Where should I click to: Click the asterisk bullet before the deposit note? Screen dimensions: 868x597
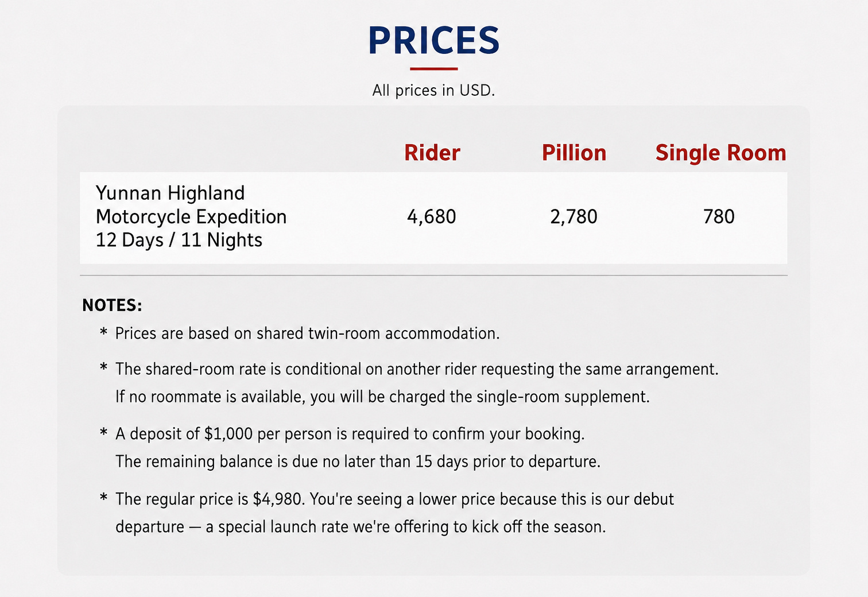[x=103, y=432]
